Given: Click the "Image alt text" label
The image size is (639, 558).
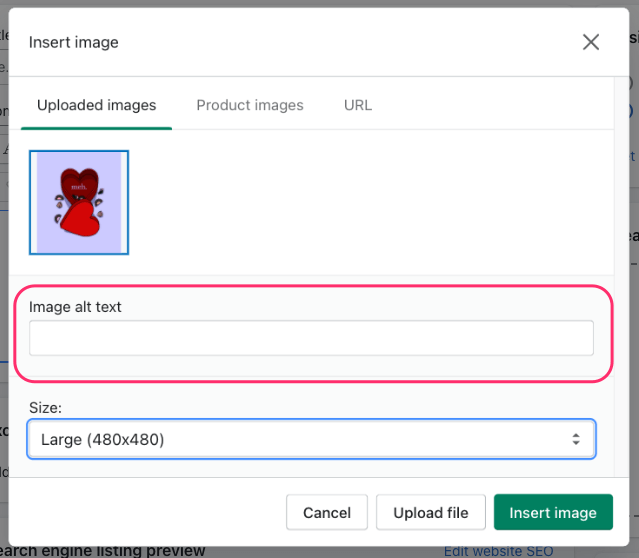Looking at the screenshot, I should 75,307.
